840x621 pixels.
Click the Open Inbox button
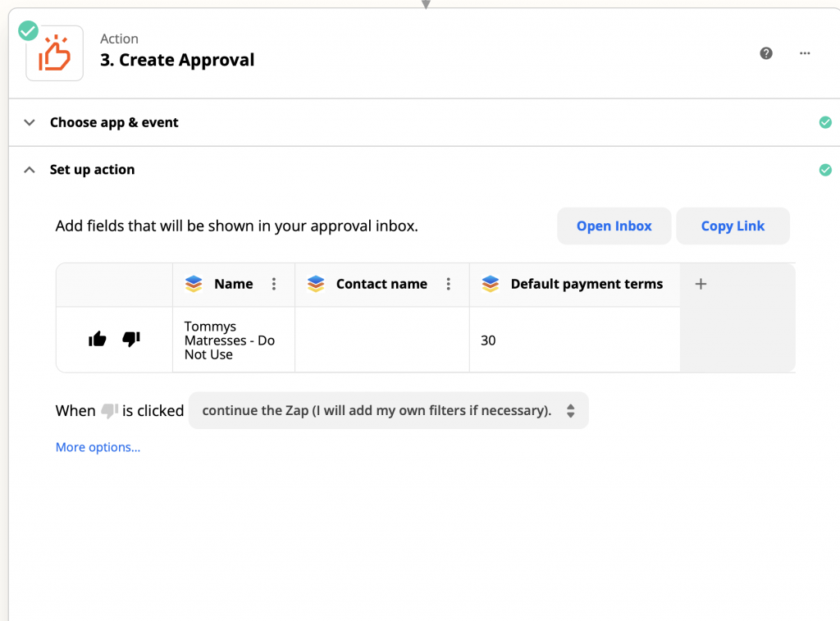(x=614, y=226)
